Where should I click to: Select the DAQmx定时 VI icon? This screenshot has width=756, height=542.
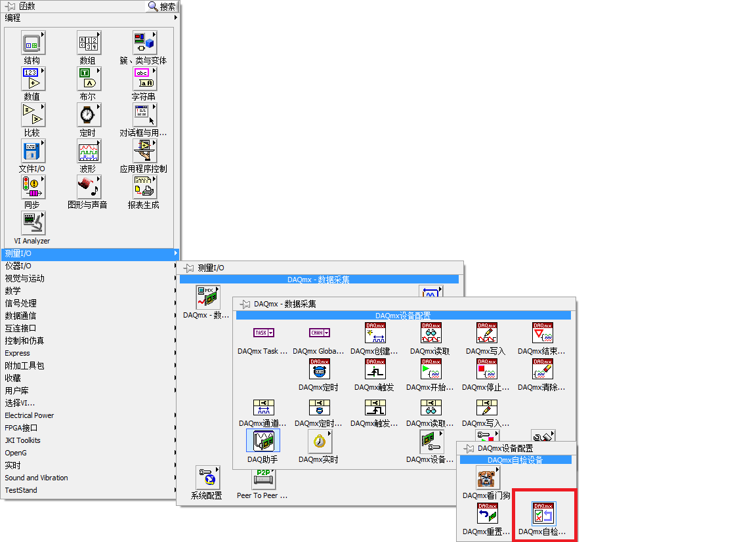319,369
